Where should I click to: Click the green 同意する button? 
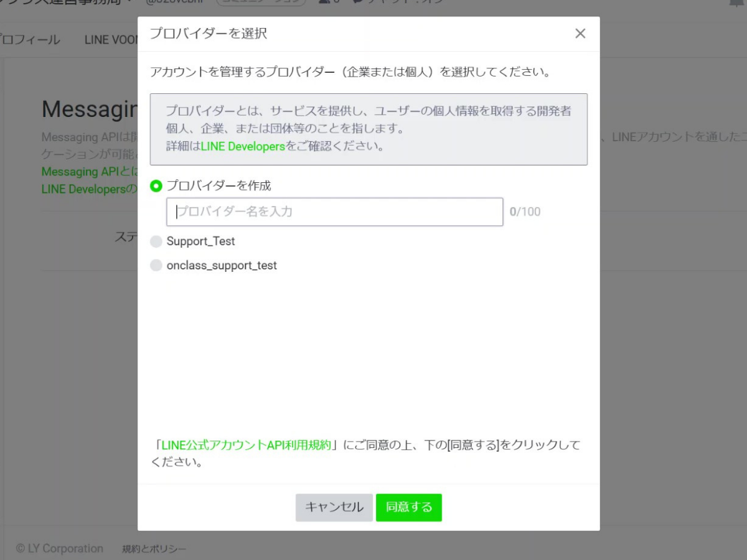point(408,507)
